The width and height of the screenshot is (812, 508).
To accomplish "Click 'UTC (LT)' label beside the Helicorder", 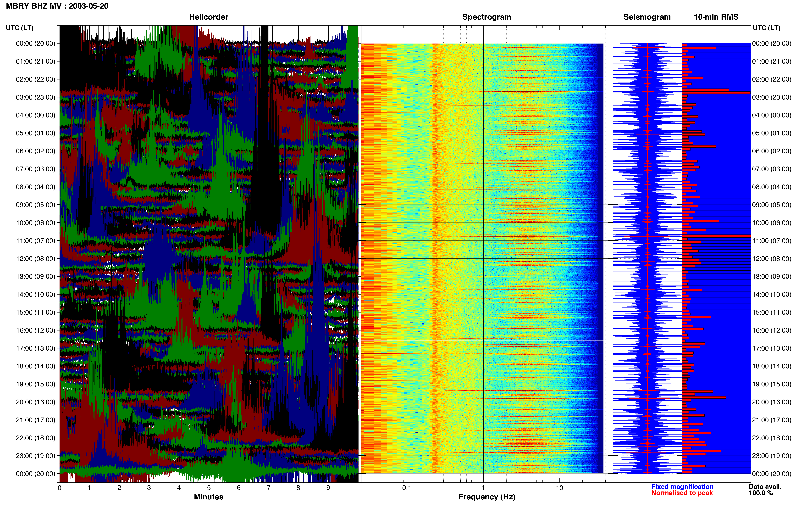I will click(20, 28).
